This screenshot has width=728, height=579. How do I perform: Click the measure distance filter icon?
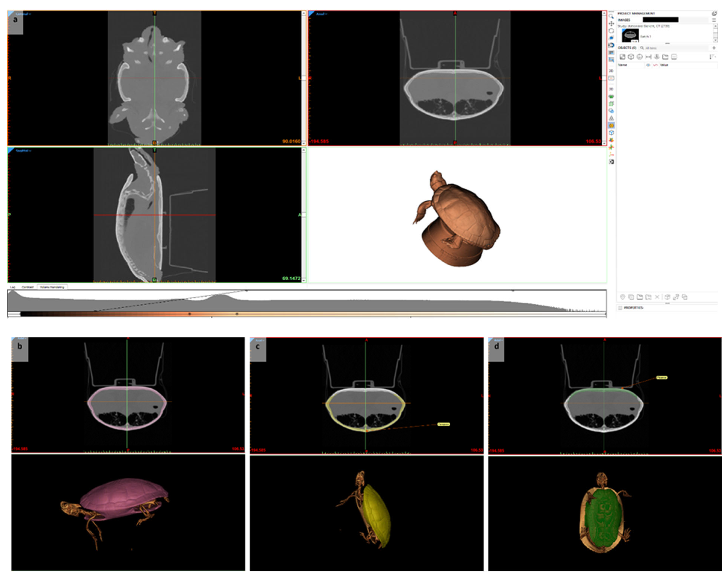[648, 57]
